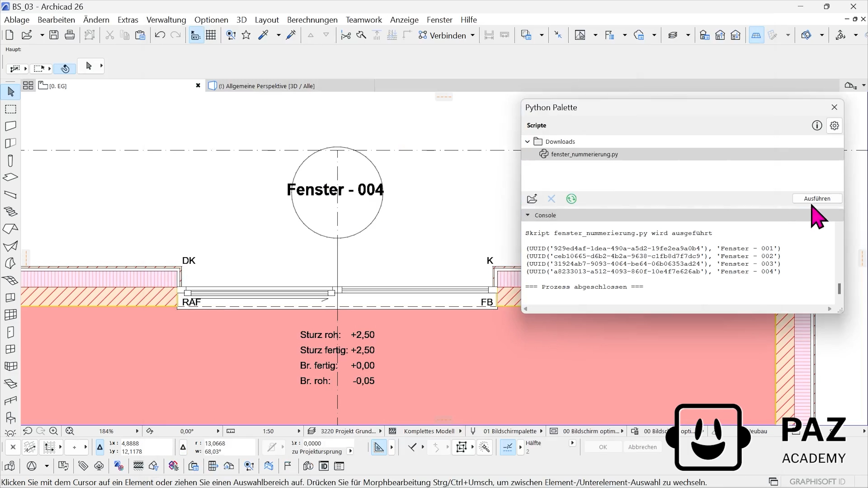Collapse the Console section
The height and width of the screenshot is (488, 868).
tap(528, 215)
